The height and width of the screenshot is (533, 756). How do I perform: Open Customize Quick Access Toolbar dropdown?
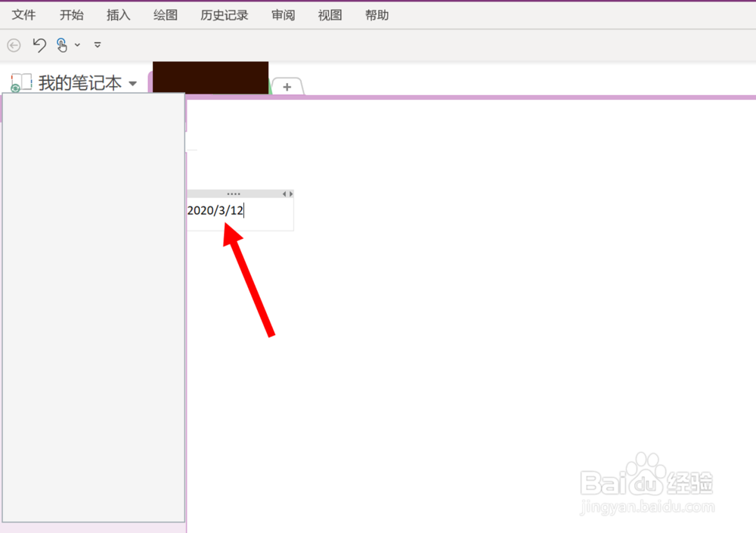[x=98, y=45]
